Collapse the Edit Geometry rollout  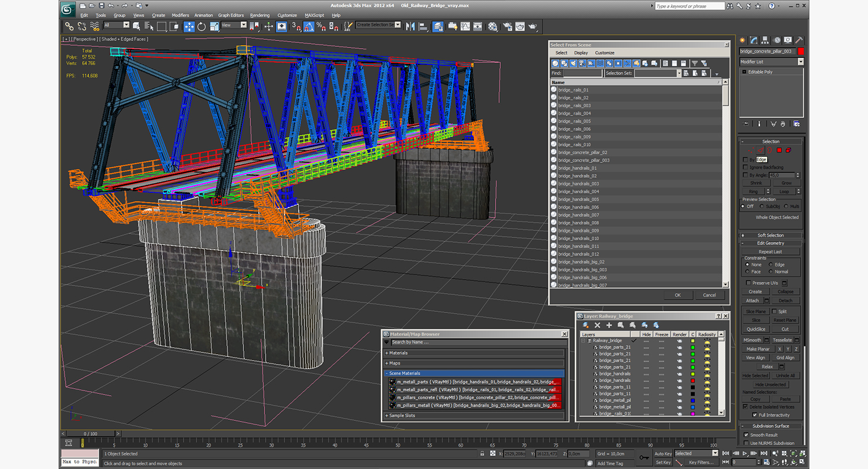[x=770, y=243]
